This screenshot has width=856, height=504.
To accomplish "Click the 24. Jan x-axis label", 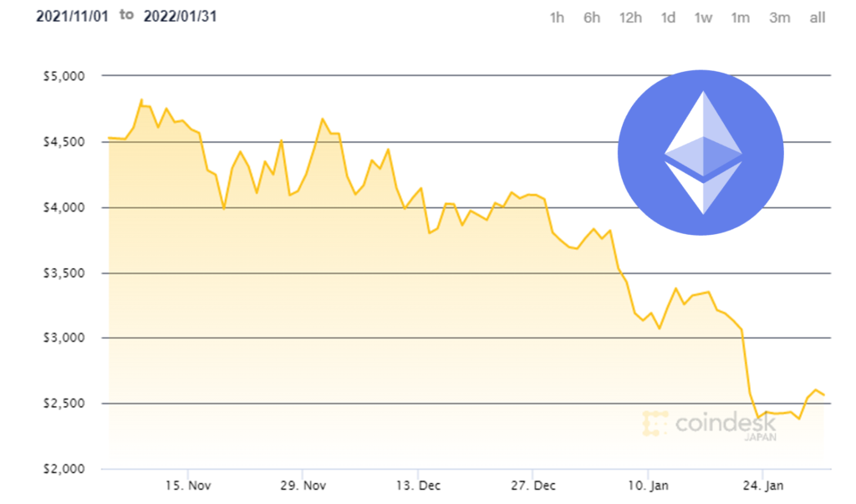I will click(x=762, y=486).
